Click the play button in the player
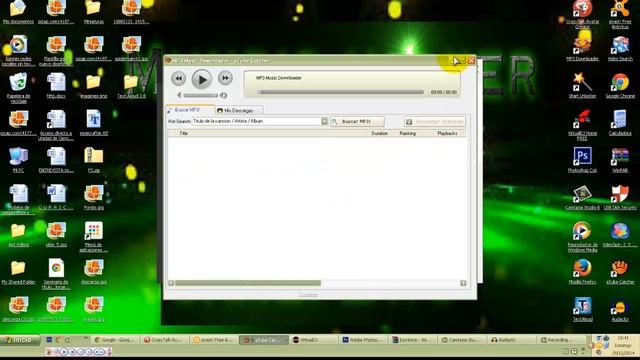The width and height of the screenshot is (640, 360). pyautogui.click(x=202, y=79)
